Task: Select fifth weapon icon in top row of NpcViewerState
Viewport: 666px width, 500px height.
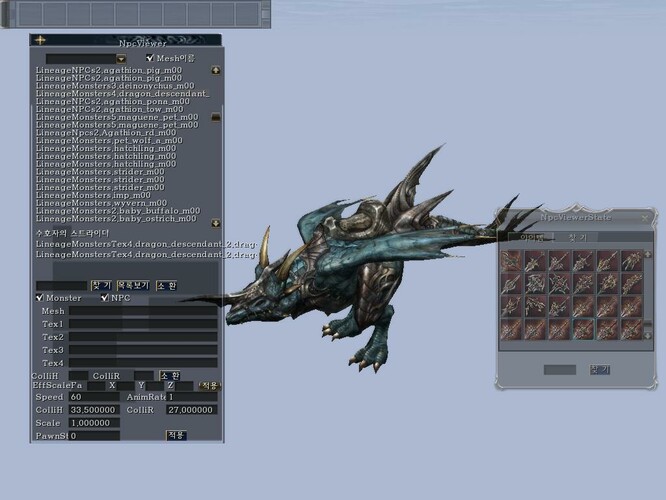Action: 607,260
